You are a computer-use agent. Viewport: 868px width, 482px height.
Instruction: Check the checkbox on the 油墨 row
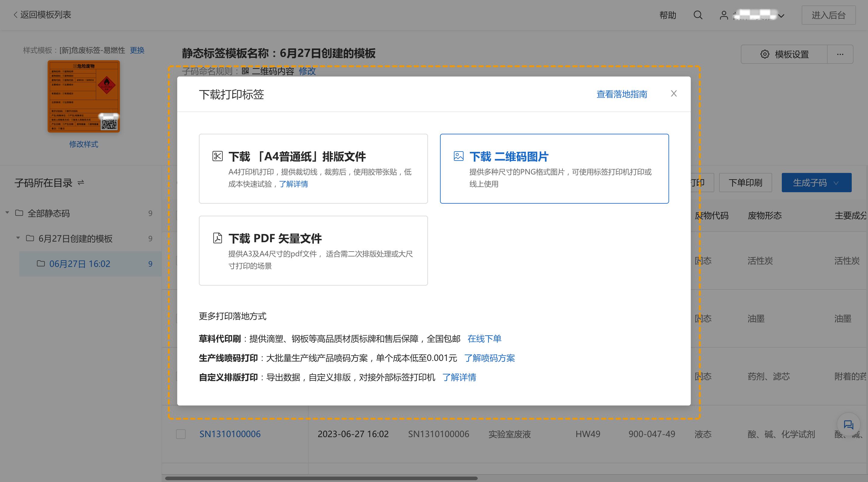pos(181,318)
